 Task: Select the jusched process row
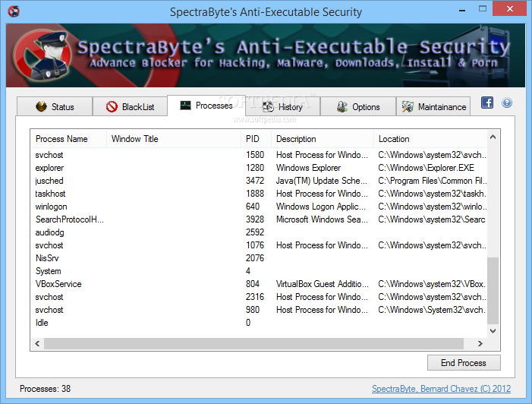[259, 181]
